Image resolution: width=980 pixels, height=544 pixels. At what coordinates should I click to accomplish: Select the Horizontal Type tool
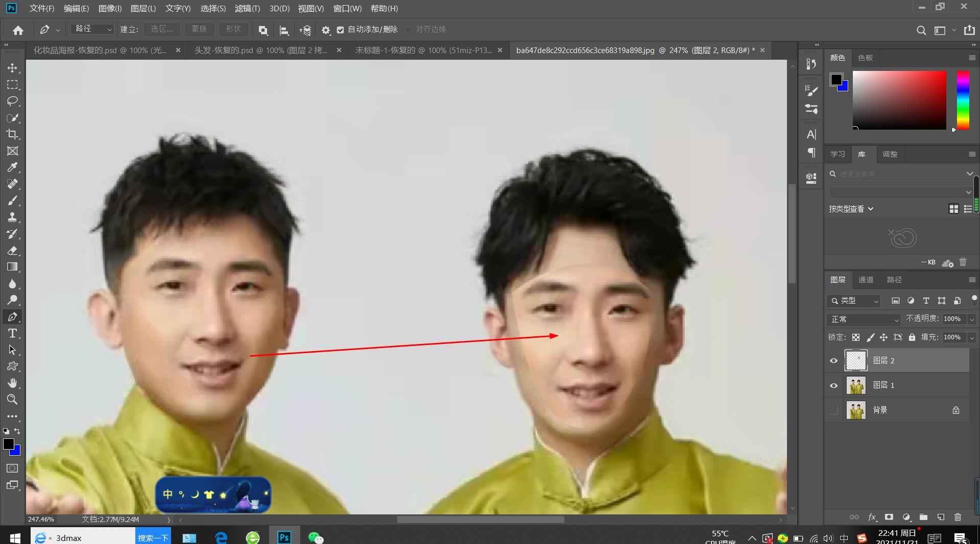(12, 333)
